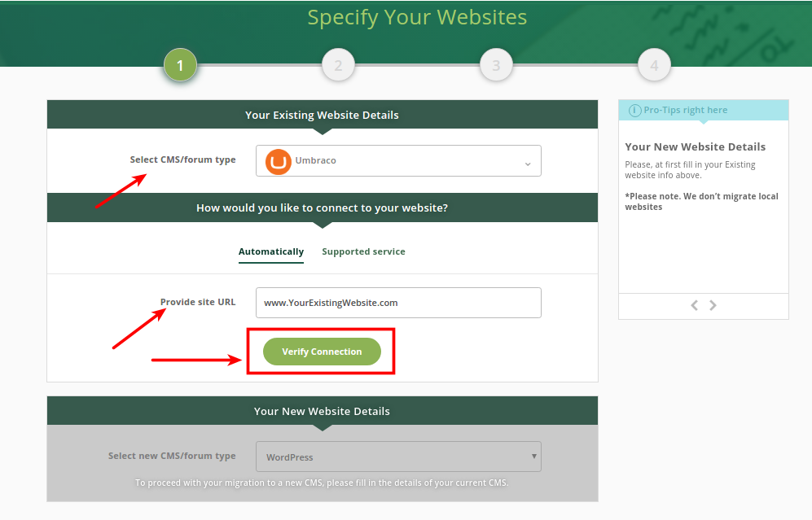Image resolution: width=812 pixels, height=520 pixels.
Task: Open the new CMS WordPress dropdown
Action: click(x=398, y=457)
